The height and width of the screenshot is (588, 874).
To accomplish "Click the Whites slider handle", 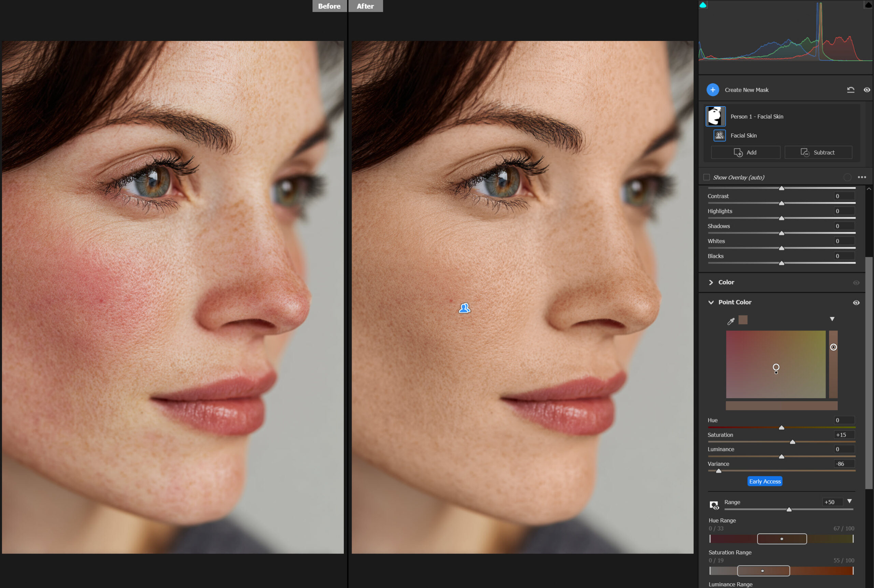I will pos(781,248).
